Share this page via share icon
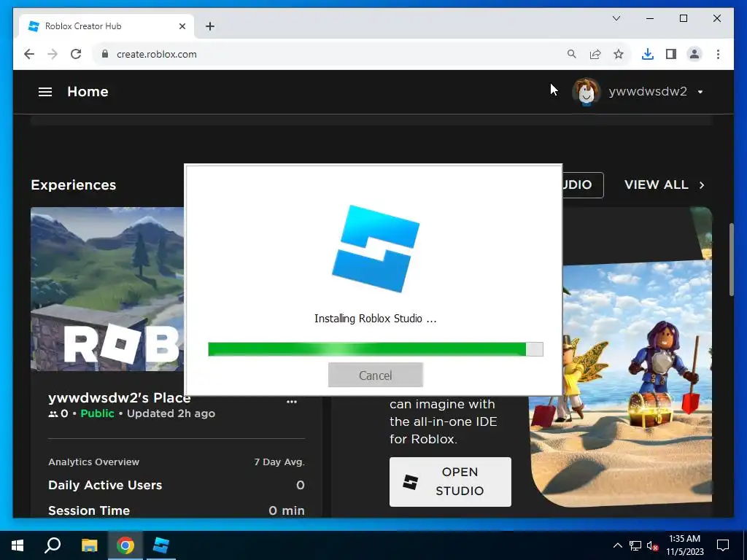This screenshot has width=747, height=560. (595, 54)
